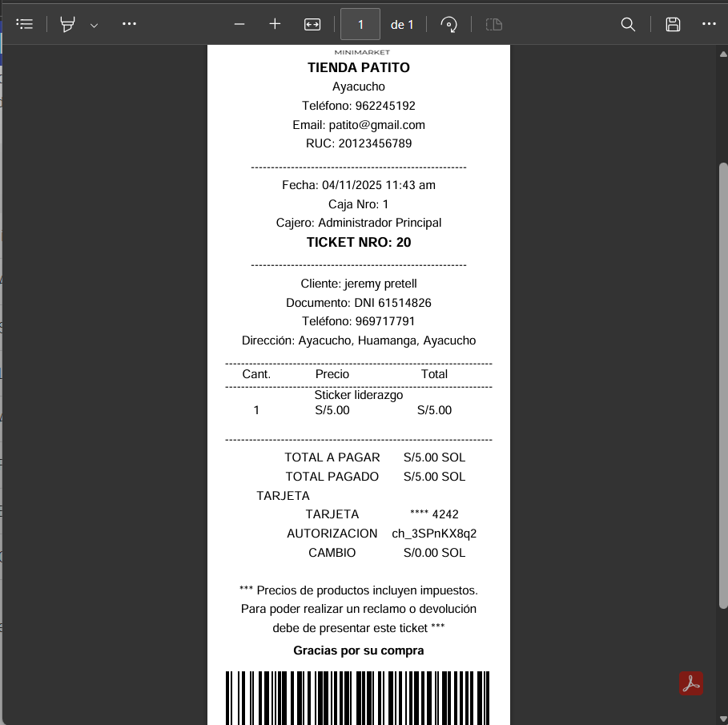Click the barcode at the receipt bottom
Image resolution: width=728 pixels, height=725 pixels.
click(358, 697)
